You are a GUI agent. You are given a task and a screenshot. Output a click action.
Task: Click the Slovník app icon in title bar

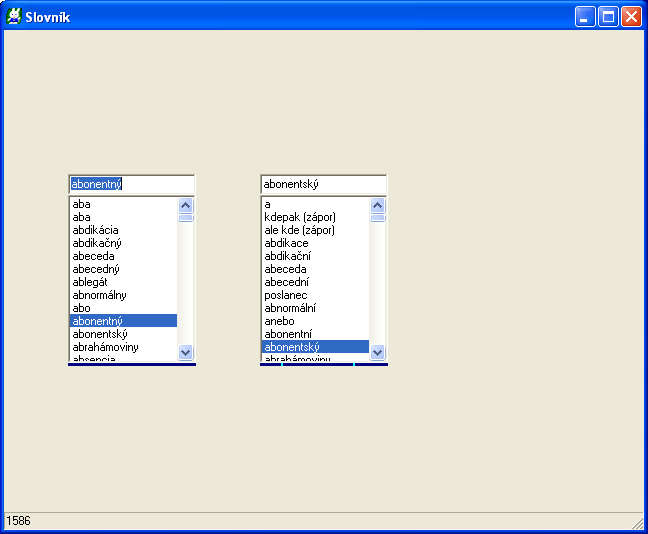pos(14,16)
